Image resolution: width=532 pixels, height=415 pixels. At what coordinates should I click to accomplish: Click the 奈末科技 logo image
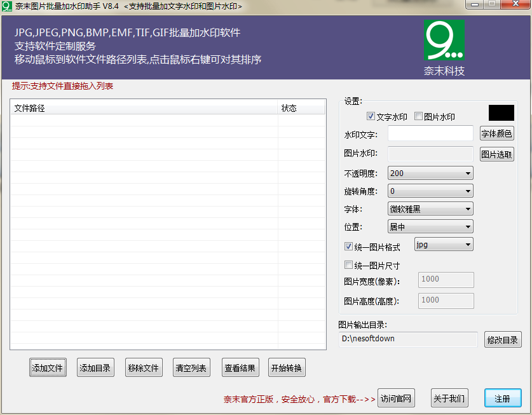[x=445, y=39]
